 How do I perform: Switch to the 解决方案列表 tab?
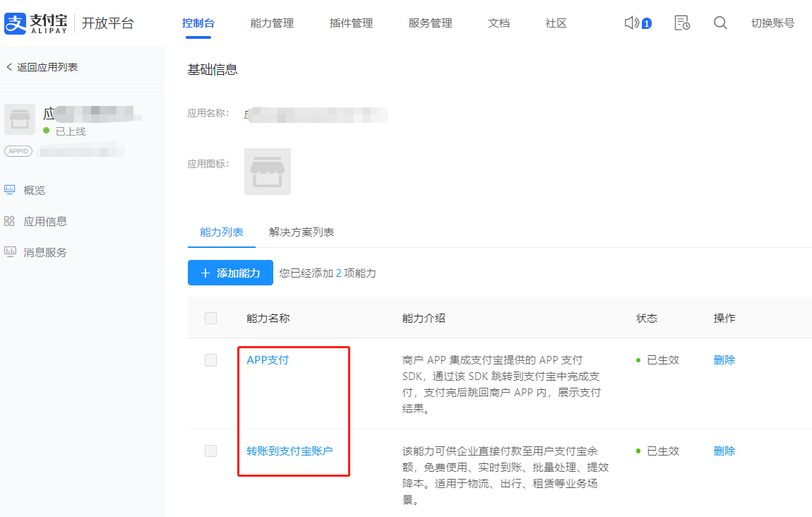pyautogui.click(x=301, y=232)
